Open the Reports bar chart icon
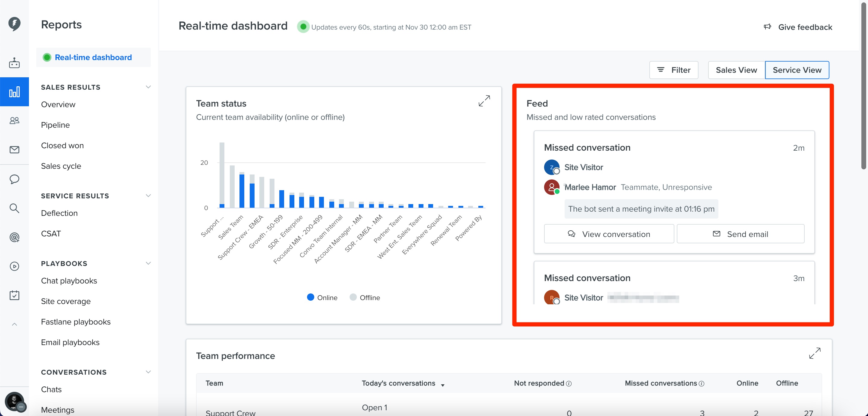Viewport: 868px width, 416px height. click(14, 92)
